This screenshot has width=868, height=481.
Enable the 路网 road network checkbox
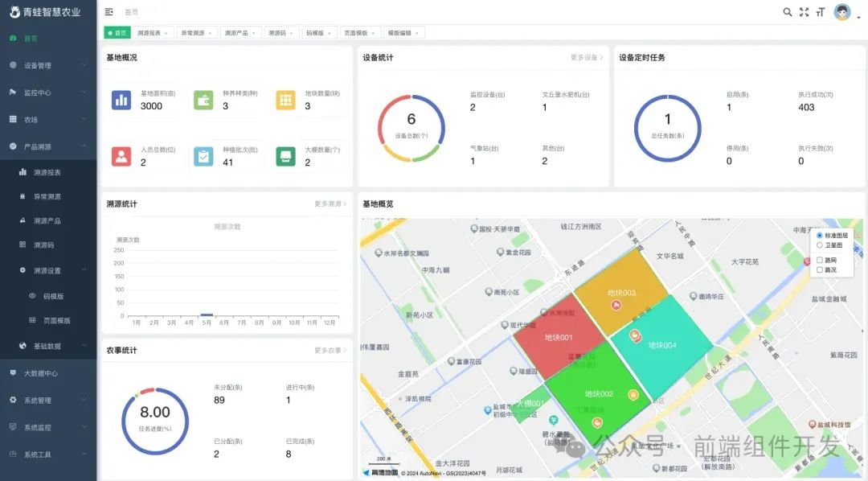click(819, 260)
